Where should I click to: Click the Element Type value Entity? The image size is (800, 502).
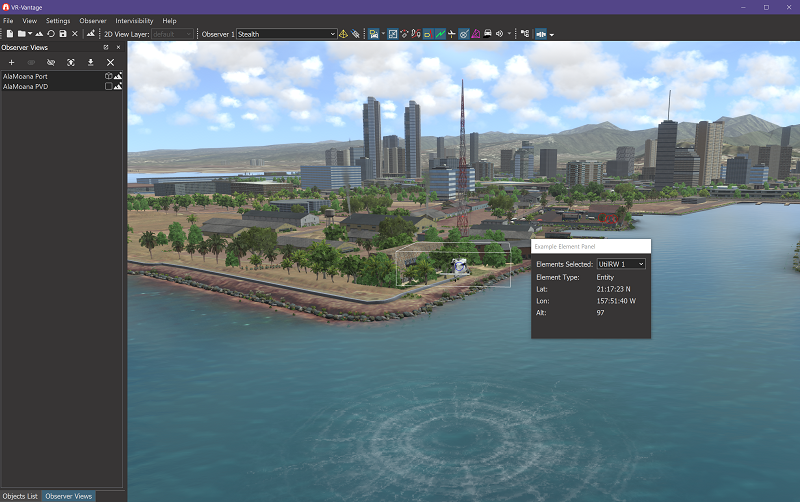pyautogui.click(x=605, y=277)
